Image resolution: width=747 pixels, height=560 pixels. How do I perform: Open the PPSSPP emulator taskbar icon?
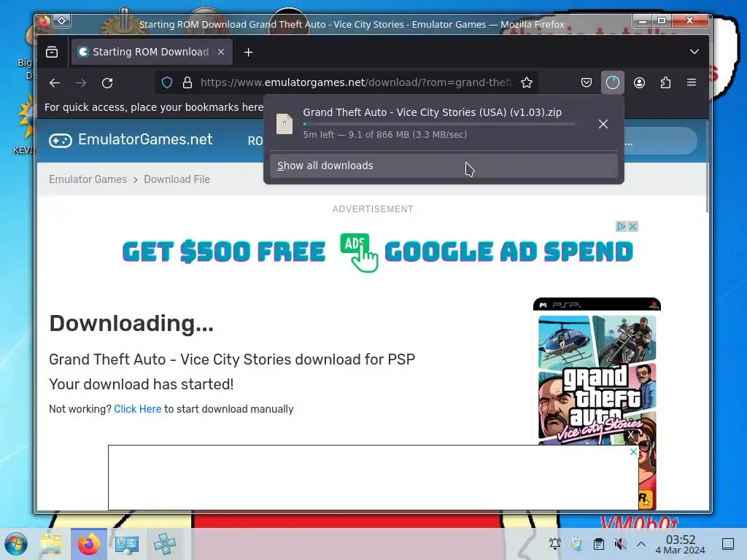click(x=164, y=544)
